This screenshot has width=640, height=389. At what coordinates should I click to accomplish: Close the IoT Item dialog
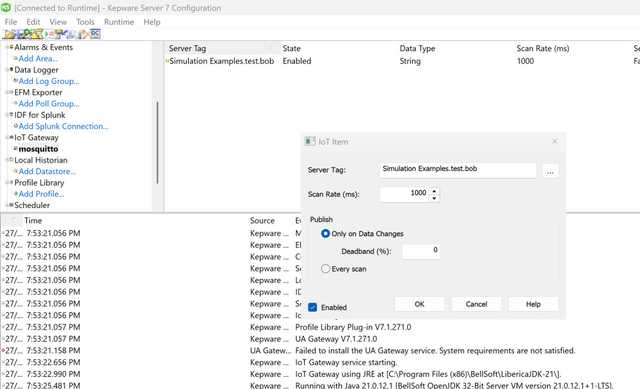click(x=555, y=141)
